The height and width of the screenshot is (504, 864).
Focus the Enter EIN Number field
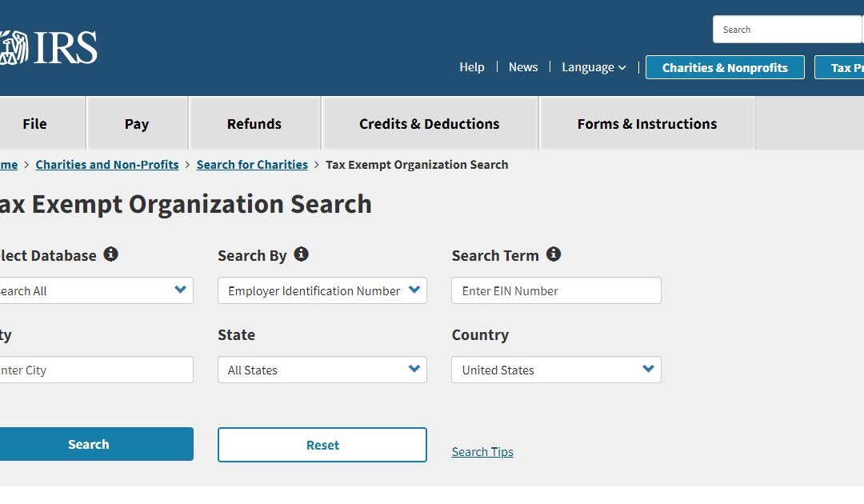556,290
